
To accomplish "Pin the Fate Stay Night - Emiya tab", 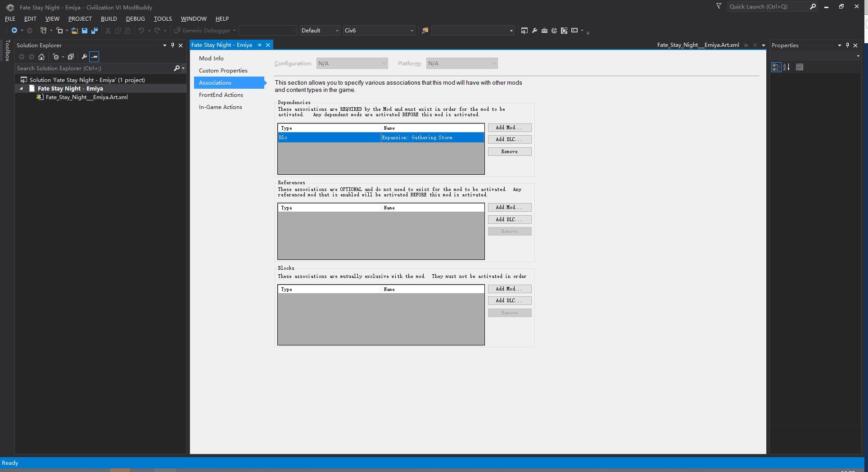I will [259, 45].
